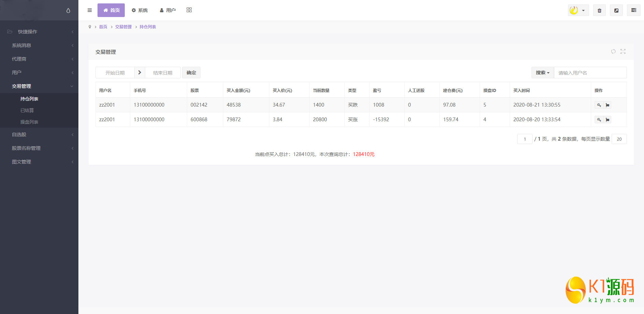Expand the 用户 sidebar menu
The image size is (644, 314).
[39, 73]
